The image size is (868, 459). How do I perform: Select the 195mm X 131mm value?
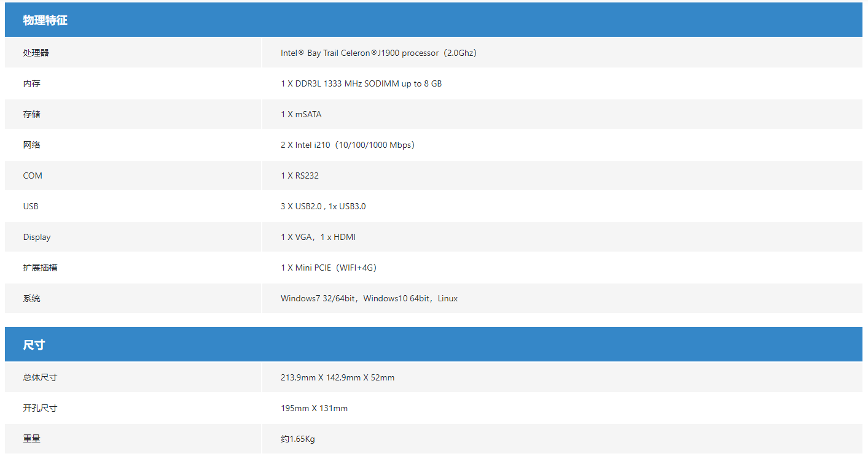314,408
